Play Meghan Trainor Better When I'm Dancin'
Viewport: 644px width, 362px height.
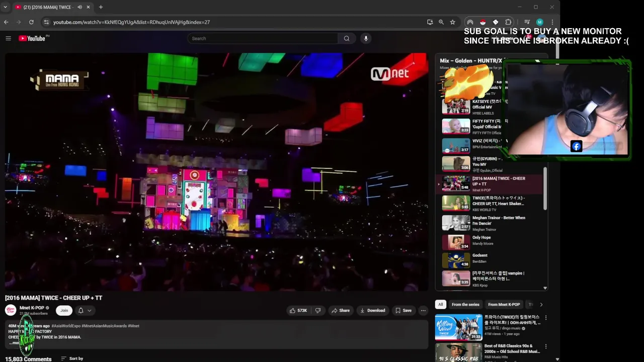489,223
